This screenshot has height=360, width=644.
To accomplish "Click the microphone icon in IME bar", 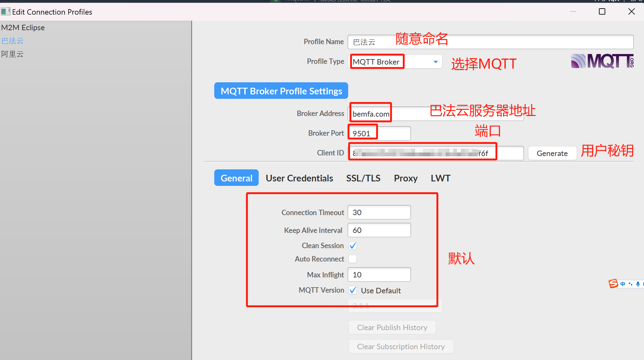I will [x=638, y=284].
